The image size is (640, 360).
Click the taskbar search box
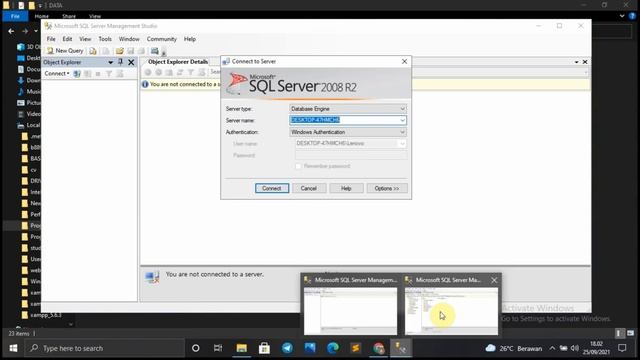pos(105,348)
